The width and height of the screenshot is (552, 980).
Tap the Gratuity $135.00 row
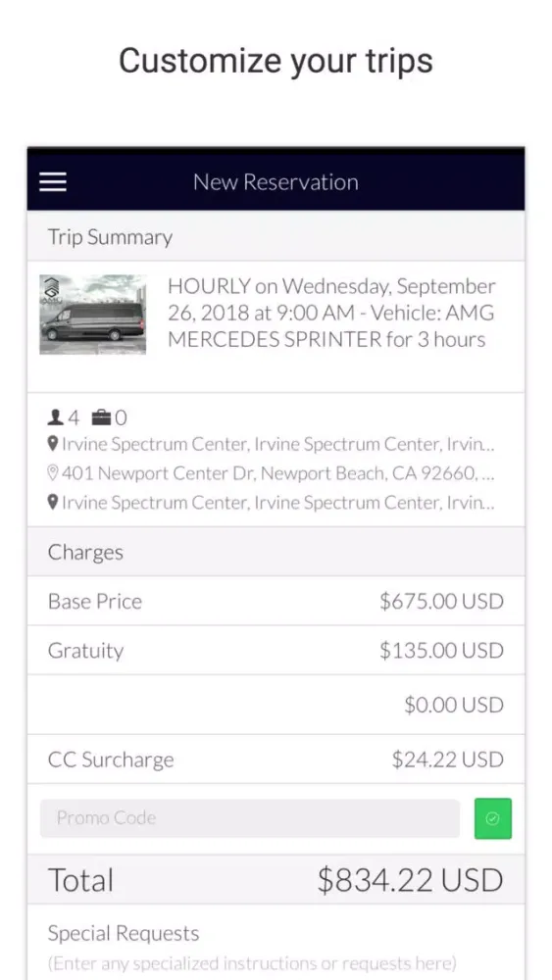click(276, 650)
